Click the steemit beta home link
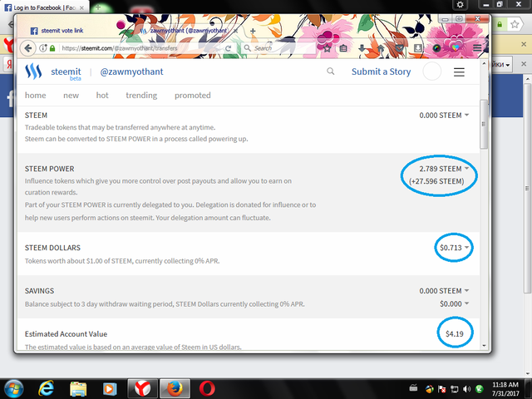This screenshot has height=399, width=532. [x=66, y=73]
